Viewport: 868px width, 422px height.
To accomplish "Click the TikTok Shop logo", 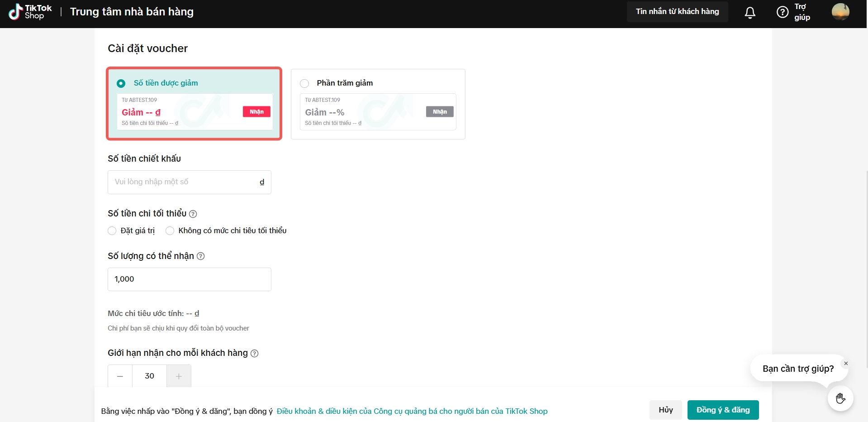I will [30, 12].
